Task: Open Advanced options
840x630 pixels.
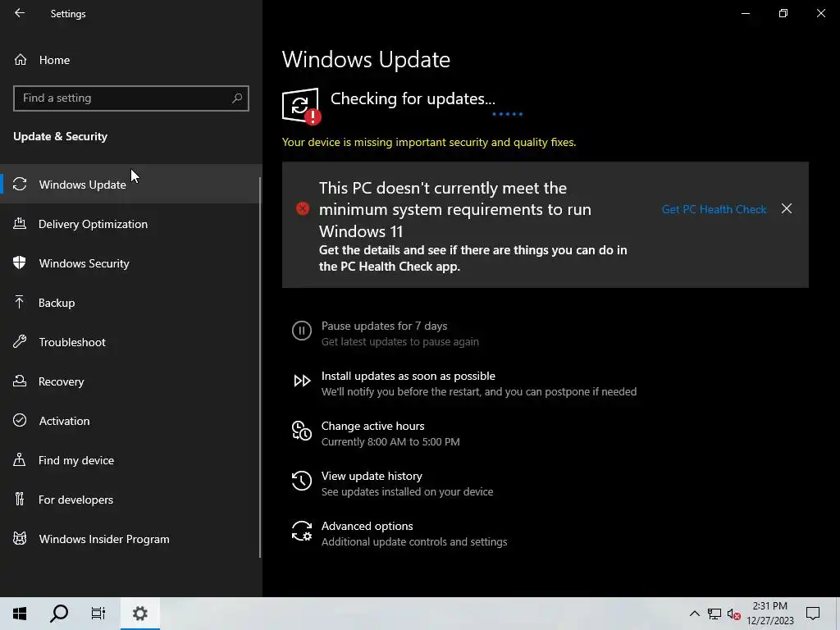Action: 367,526
